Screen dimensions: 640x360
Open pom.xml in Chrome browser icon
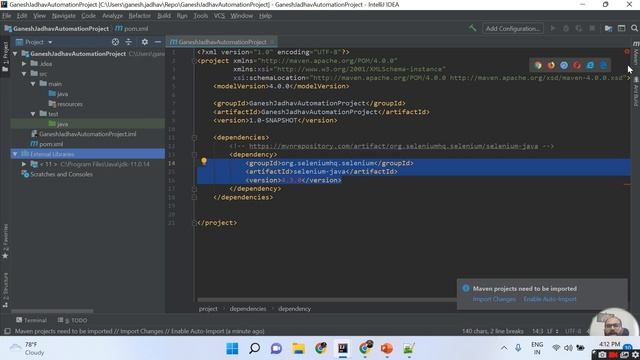pos(538,65)
